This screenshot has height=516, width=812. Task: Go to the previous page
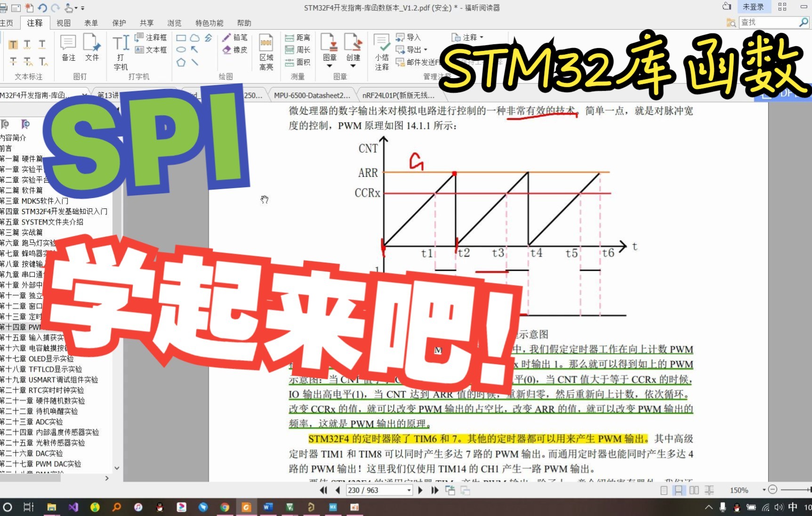[338, 490]
